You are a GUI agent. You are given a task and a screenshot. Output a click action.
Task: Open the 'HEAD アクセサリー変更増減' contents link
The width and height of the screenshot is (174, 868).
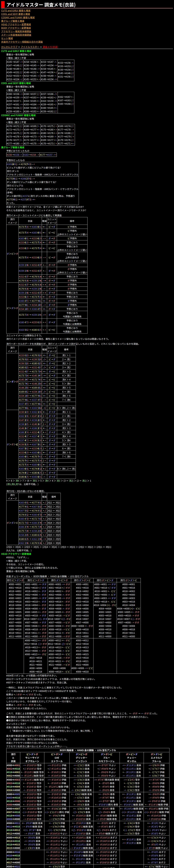(x=16, y=25)
